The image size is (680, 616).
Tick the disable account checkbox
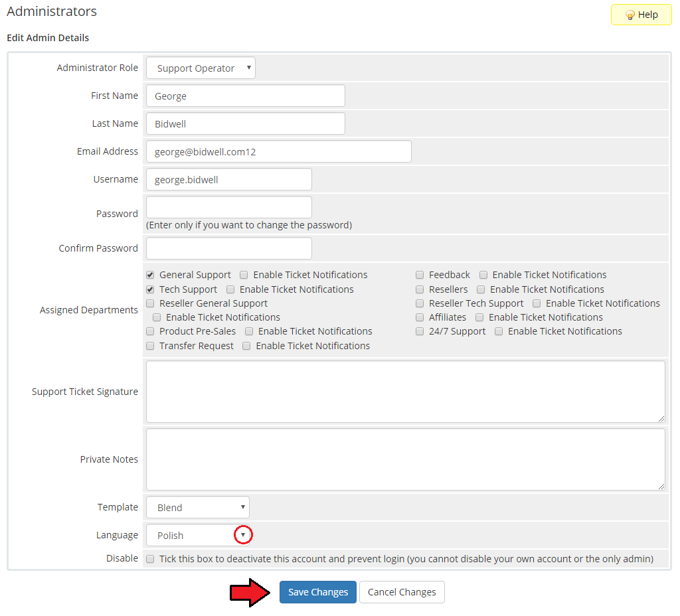coord(151,559)
